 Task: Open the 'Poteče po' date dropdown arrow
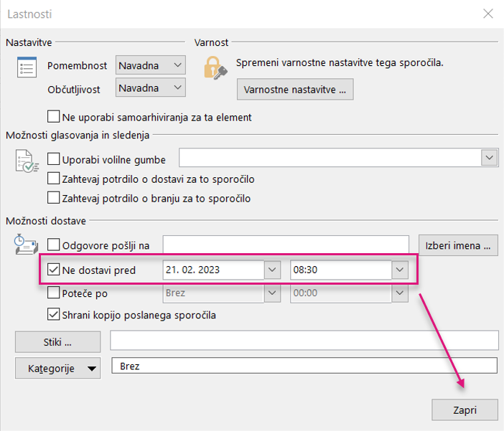[x=272, y=293]
